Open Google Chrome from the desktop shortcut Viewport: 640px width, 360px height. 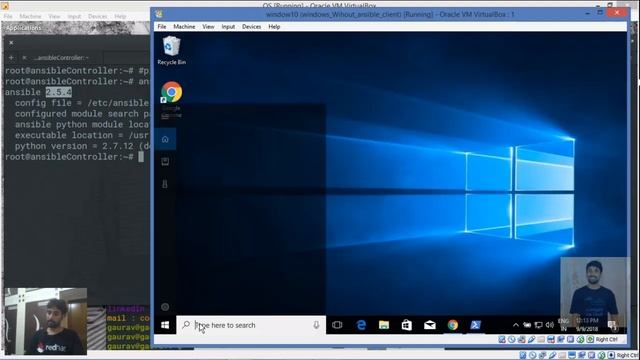coord(171,100)
